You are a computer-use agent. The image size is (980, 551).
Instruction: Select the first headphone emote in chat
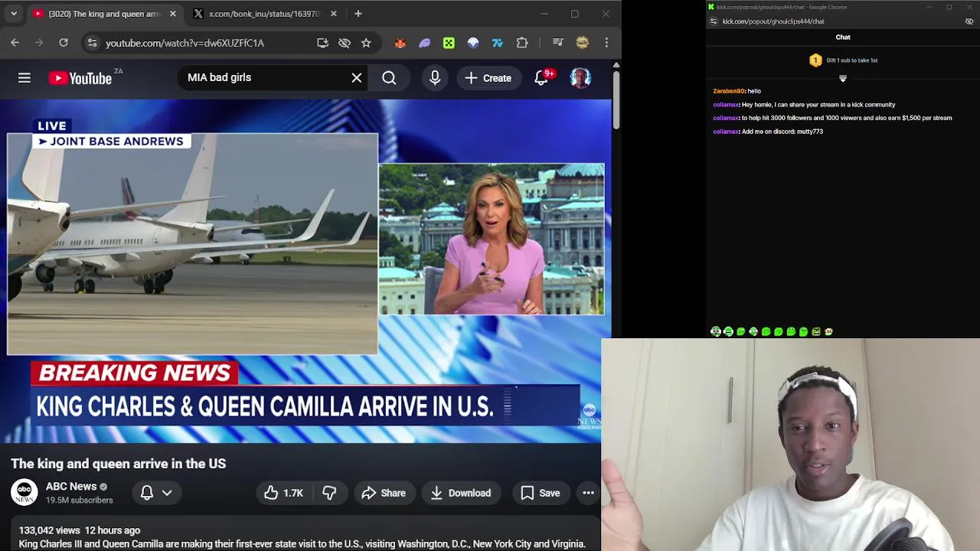pyautogui.click(x=716, y=331)
